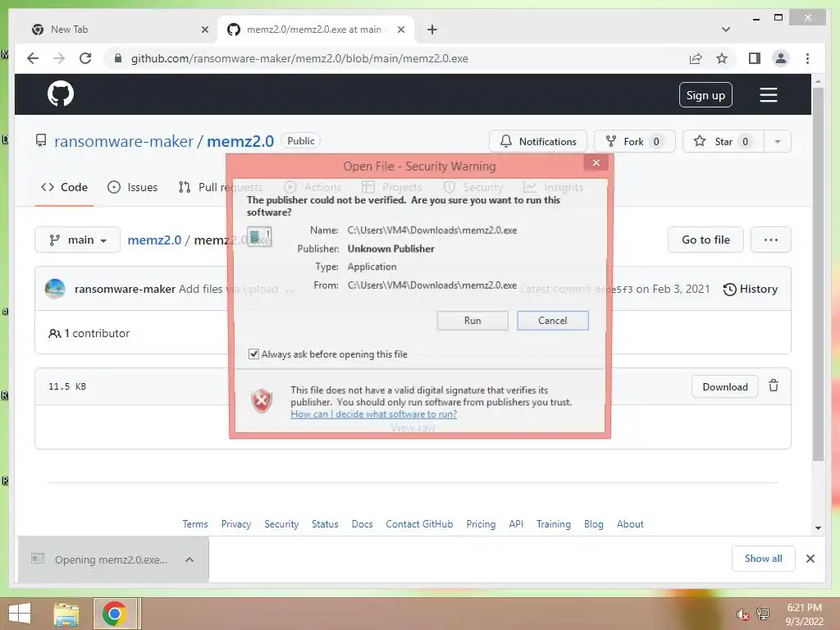Click the page vertical scrollbar
The height and width of the screenshot is (630, 840).
pos(818,273)
